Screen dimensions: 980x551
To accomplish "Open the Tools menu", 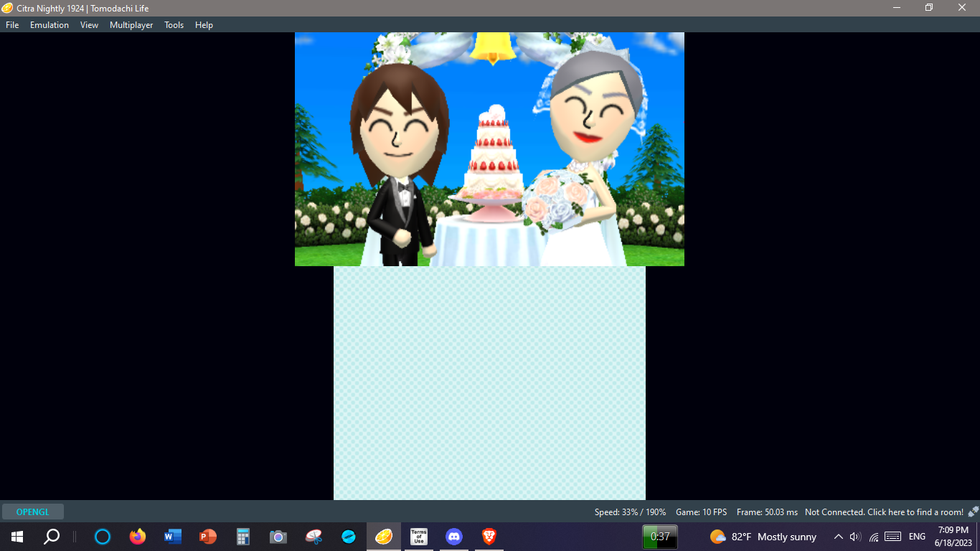I will 174,25.
